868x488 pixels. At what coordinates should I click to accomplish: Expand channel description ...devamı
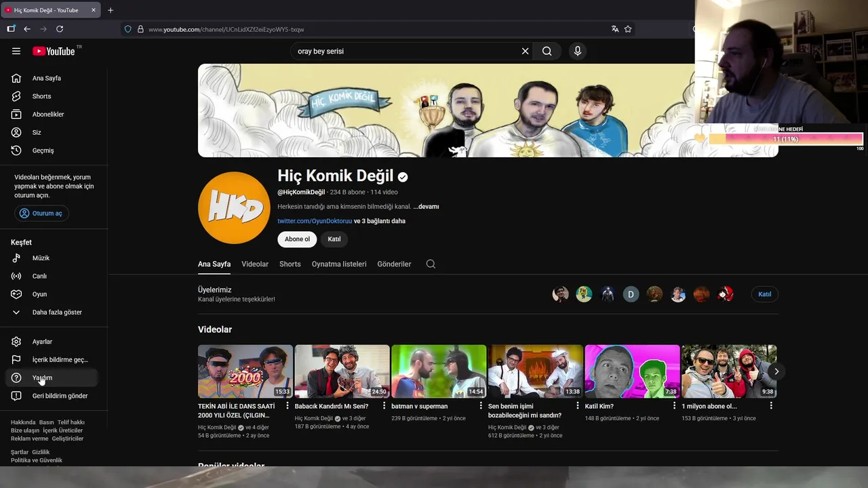(x=427, y=207)
